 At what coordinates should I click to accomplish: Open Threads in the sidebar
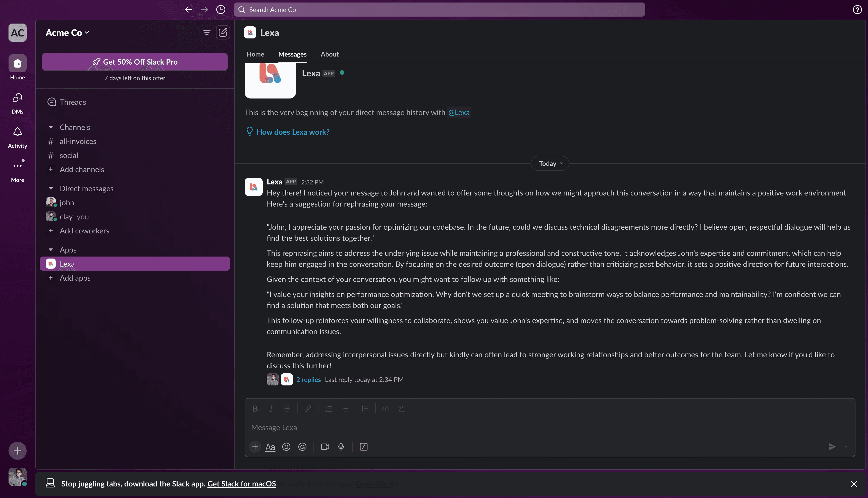[135, 102]
